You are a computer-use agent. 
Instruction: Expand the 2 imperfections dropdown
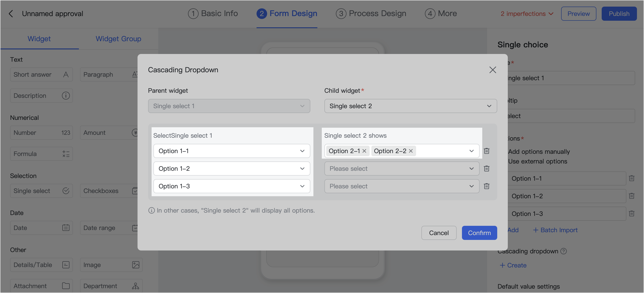(x=527, y=14)
